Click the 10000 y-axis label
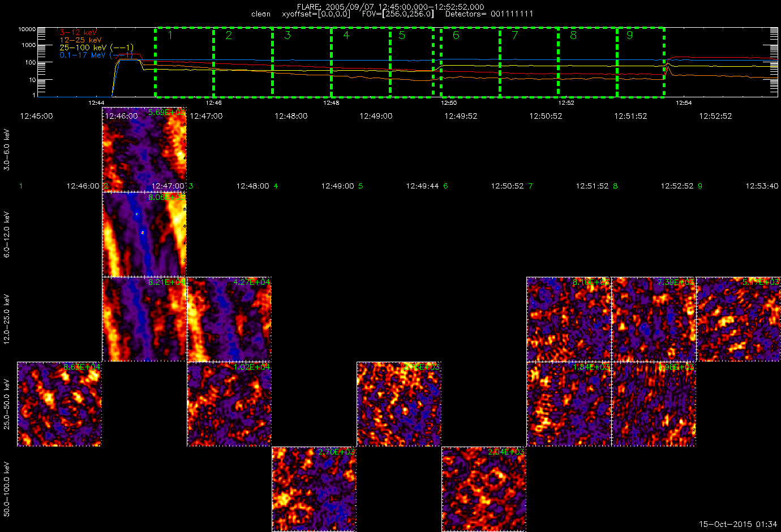The image size is (781, 532). [x=27, y=29]
